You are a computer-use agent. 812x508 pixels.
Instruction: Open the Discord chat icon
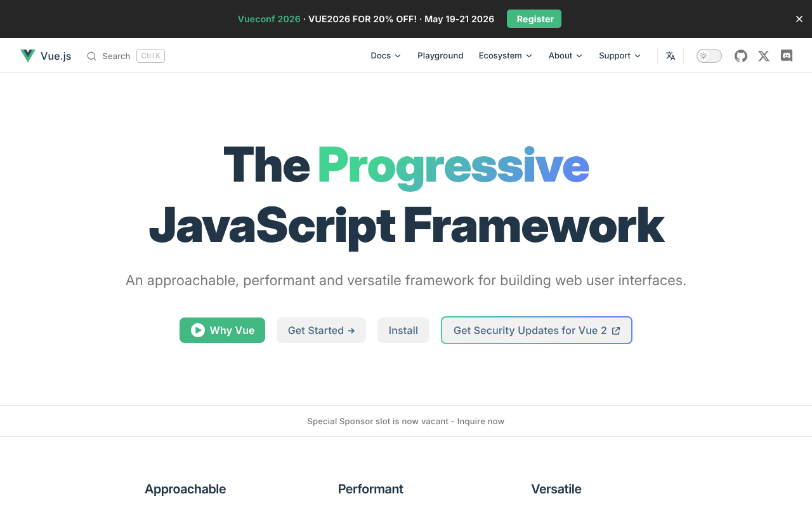tap(787, 56)
